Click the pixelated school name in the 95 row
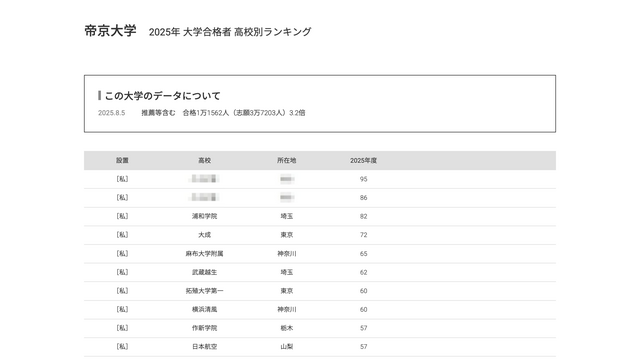 click(204, 179)
